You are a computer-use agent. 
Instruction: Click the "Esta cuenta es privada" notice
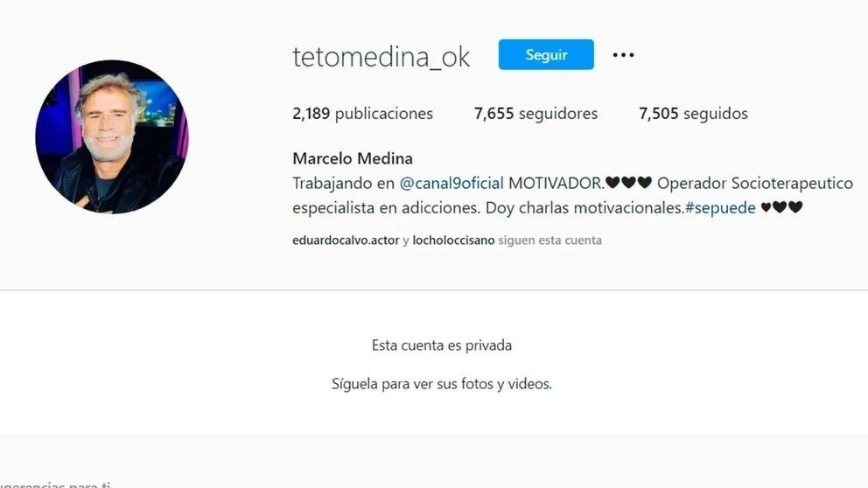[x=442, y=345]
